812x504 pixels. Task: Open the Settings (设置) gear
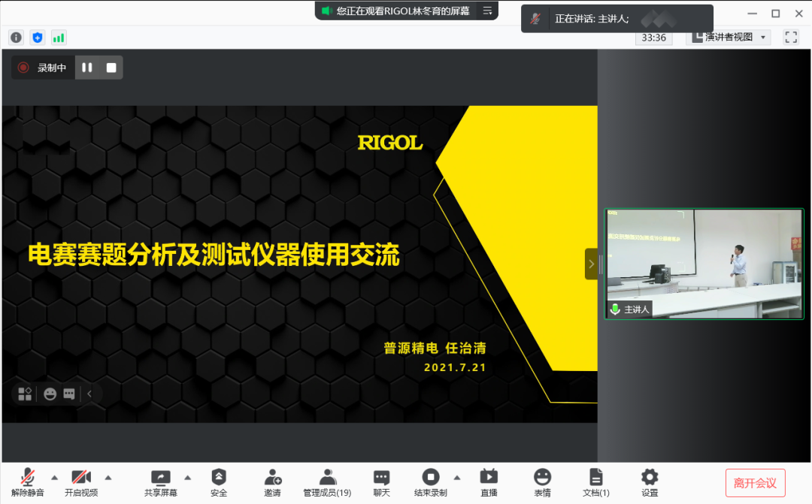[x=650, y=481]
